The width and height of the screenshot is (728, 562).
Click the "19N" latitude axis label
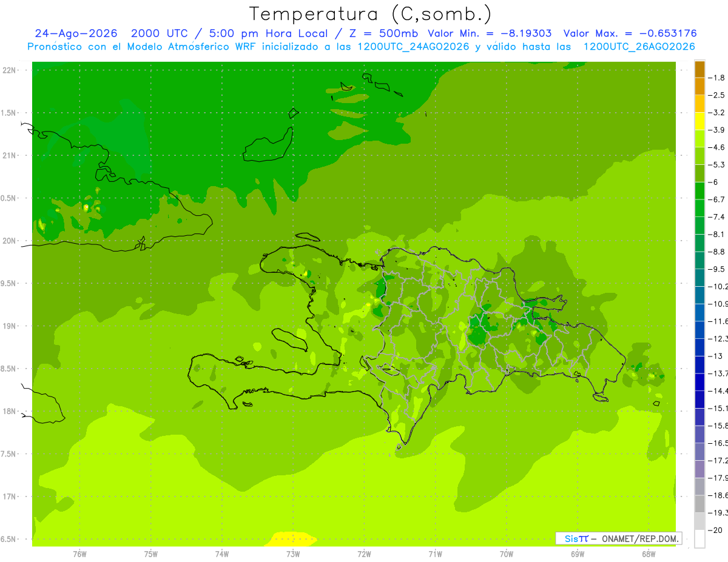[x=10, y=326]
